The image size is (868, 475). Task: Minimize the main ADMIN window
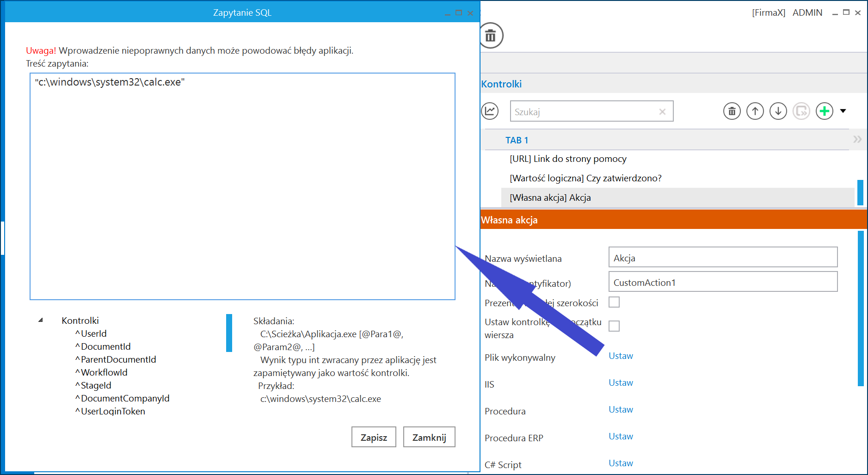835,14
